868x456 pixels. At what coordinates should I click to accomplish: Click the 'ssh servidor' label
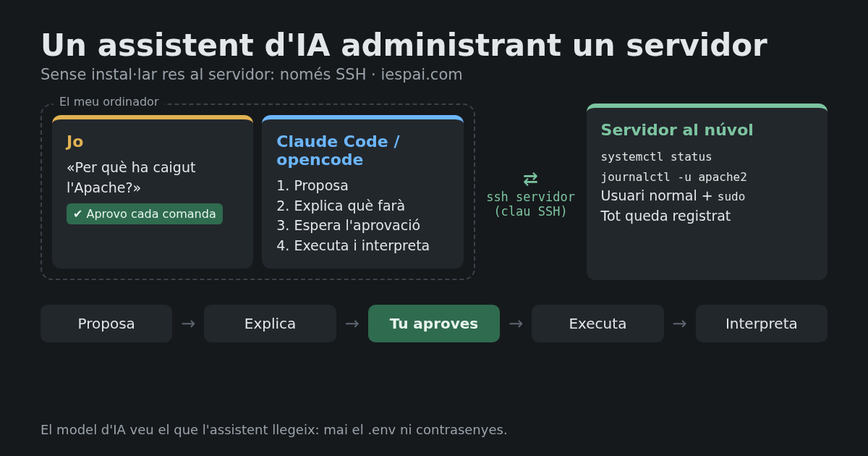click(530, 197)
